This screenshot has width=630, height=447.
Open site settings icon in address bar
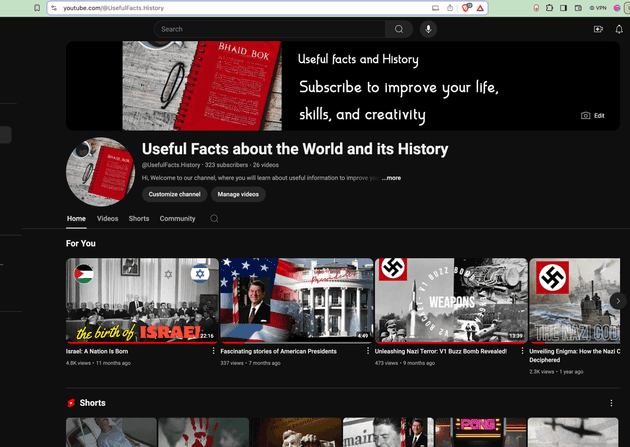click(x=54, y=8)
